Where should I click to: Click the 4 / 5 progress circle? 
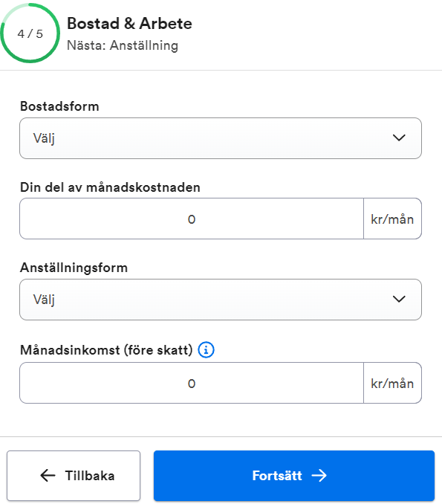click(30, 33)
